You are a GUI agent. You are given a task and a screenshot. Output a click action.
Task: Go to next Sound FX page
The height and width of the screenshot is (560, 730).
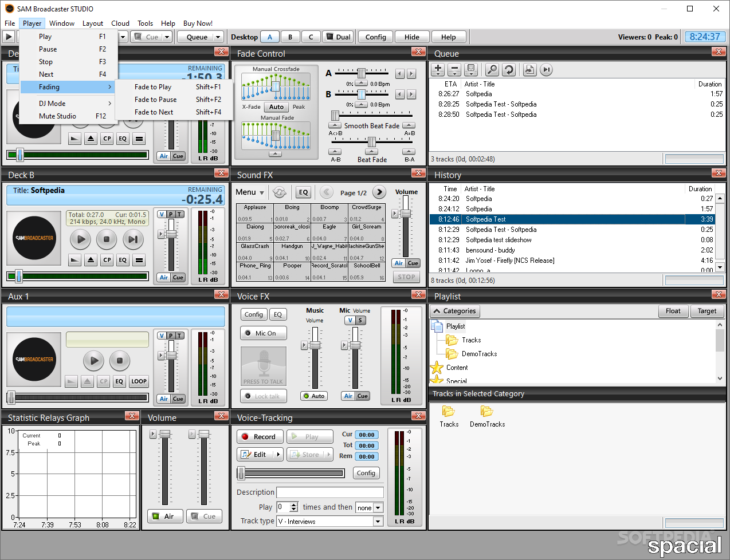(x=379, y=192)
